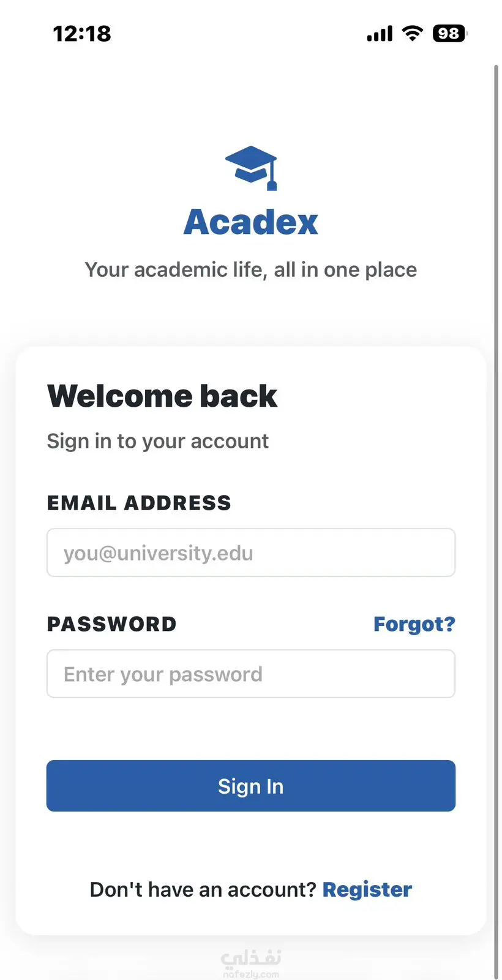Click the cellular signal strength icon
502x980 pixels.
[x=380, y=34]
